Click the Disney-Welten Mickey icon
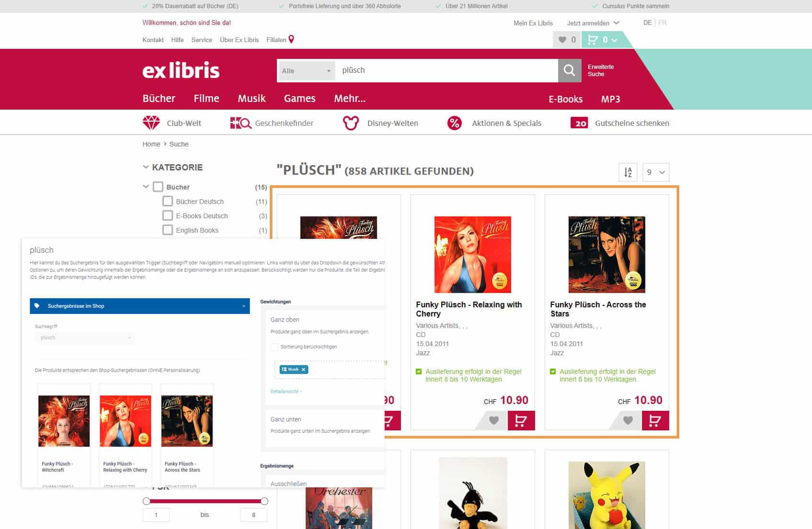The width and height of the screenshot is (812, 529). tap(351, 123)
